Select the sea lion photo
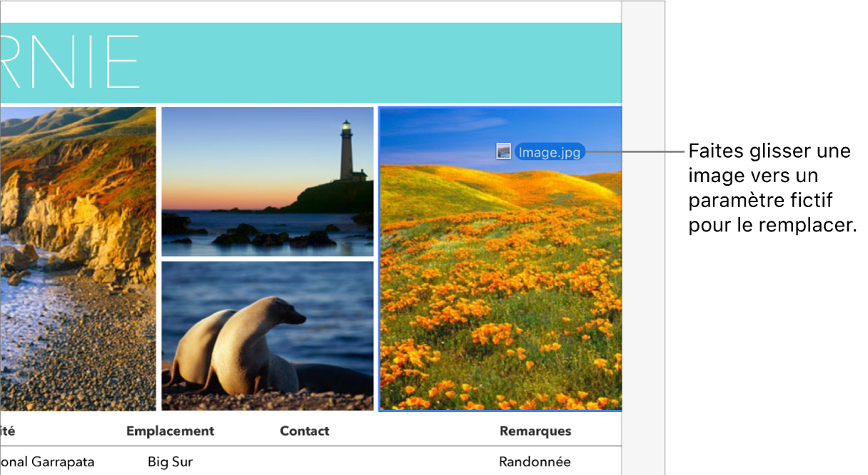The image size is (868, 475). [x=268, y=336]
